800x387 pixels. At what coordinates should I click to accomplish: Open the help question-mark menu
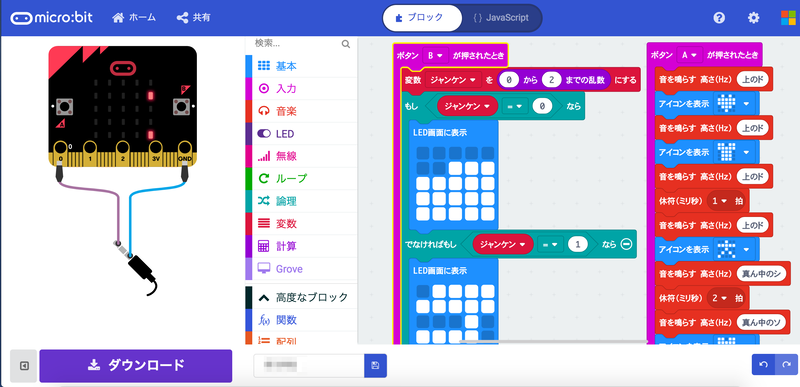719,18
